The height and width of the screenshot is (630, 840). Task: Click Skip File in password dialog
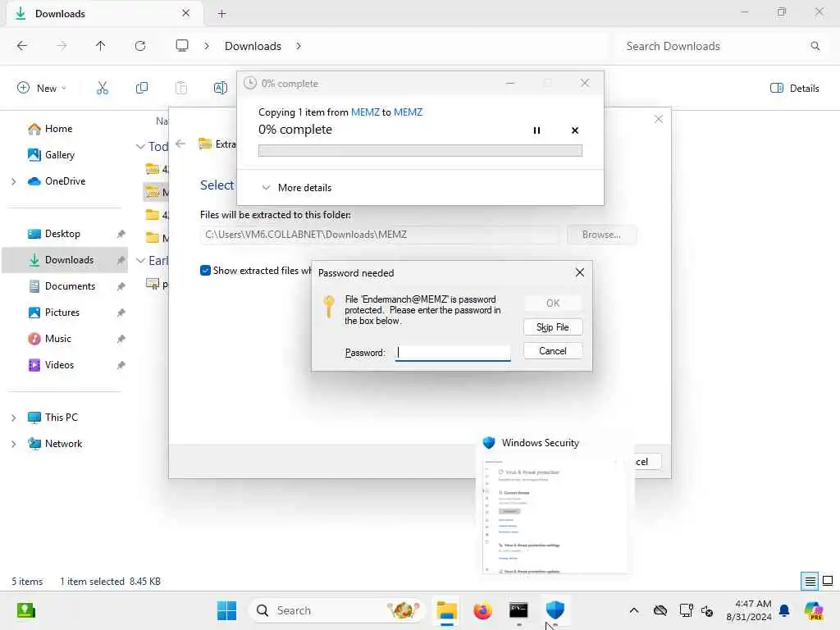pyautogui.click(x=553, y=326)
